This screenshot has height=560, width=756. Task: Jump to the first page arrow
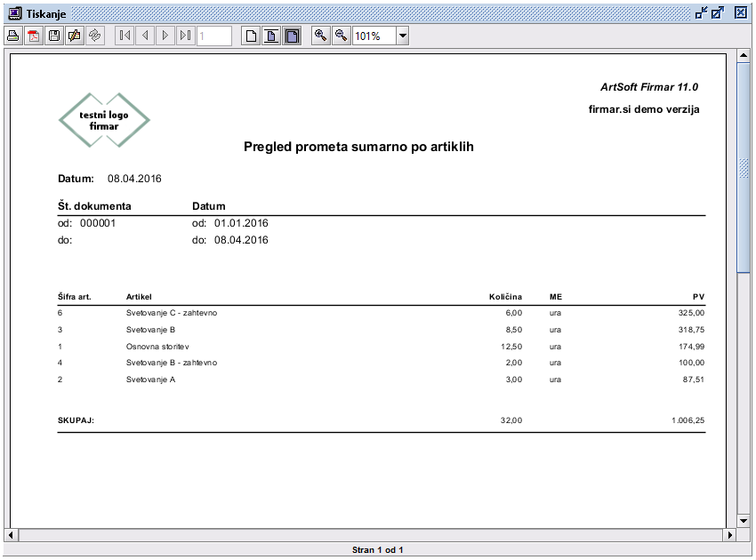coord(125,36)
